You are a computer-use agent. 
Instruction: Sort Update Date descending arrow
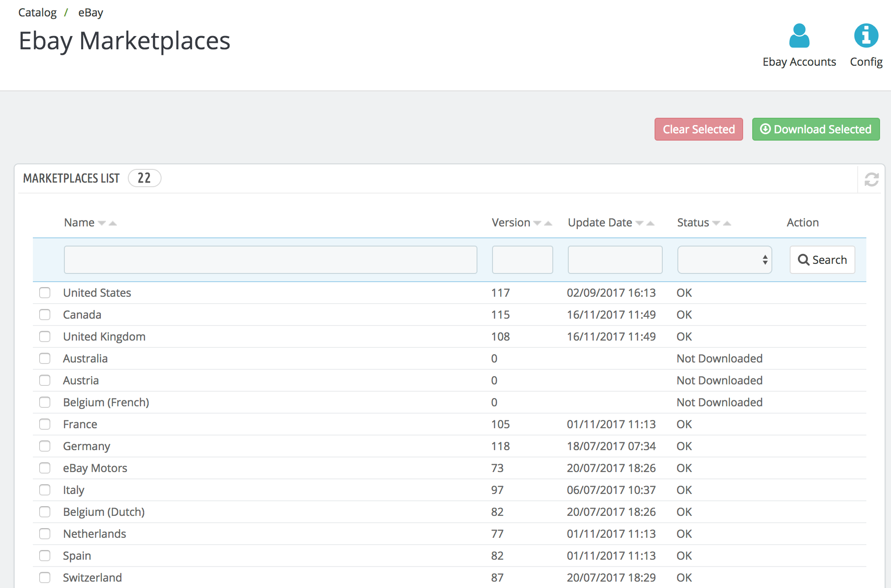(639, 223)
